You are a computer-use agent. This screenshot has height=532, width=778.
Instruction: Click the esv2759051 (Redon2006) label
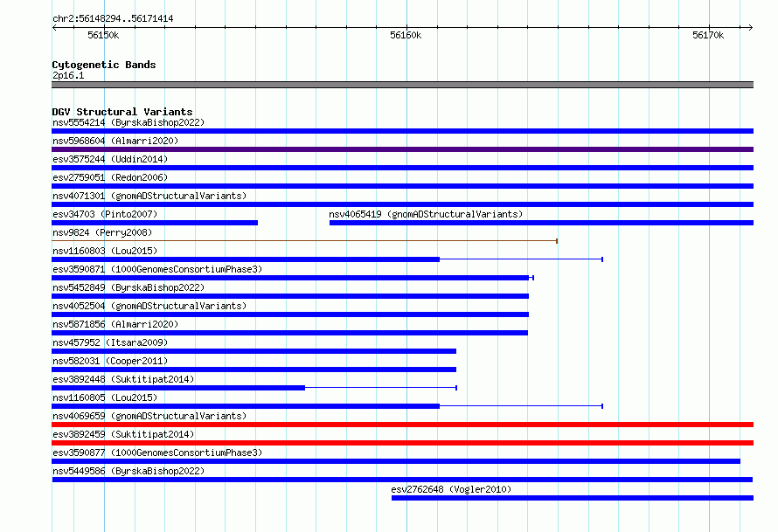pyautogui.click(x=110, y=177)
